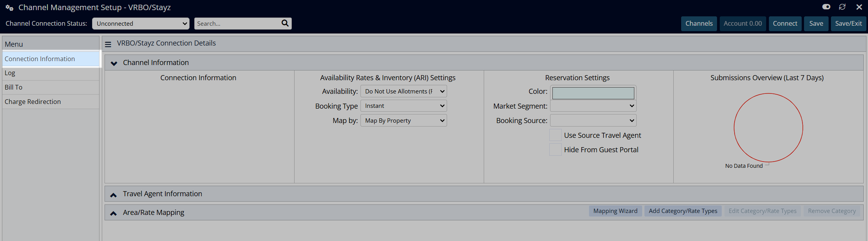Select Connection Information in the menu
The image size is (868, 241).
[x=51, y=59]
